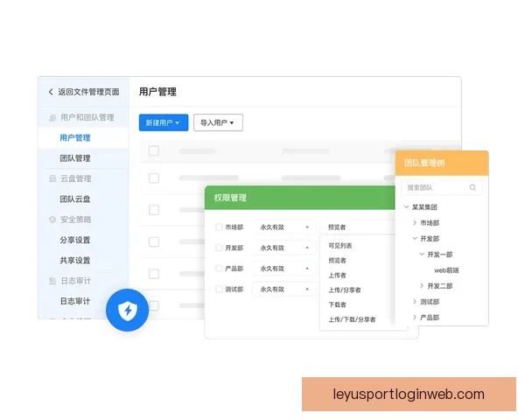The width and height of the screenshot is (525, 420).
Task: Click the search icon in 搜索团队 field
Action: click(472, 187)
